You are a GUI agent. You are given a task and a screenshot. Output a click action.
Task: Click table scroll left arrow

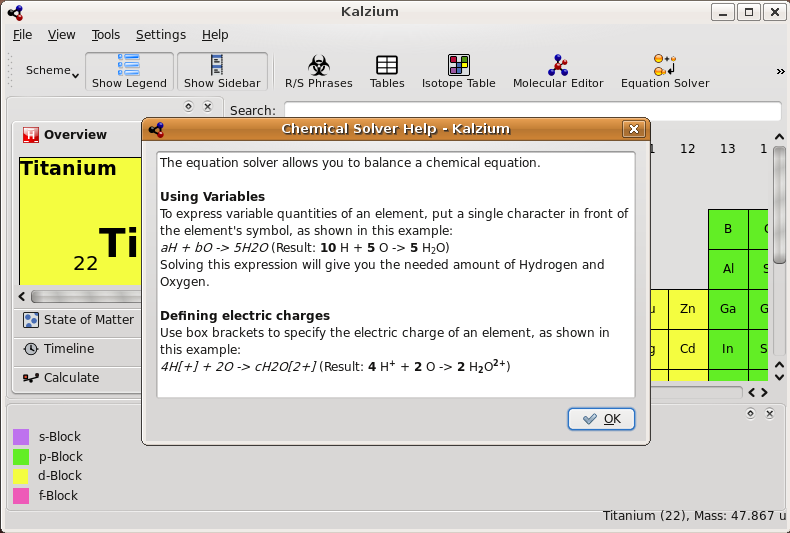(x=752, y=392)
